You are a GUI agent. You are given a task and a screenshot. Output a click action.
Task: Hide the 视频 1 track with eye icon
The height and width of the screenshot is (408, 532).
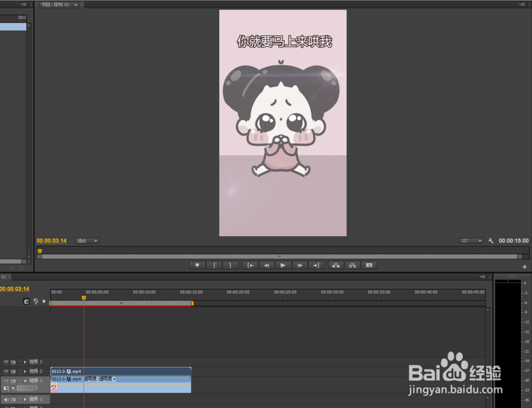[x=6, y=381]
